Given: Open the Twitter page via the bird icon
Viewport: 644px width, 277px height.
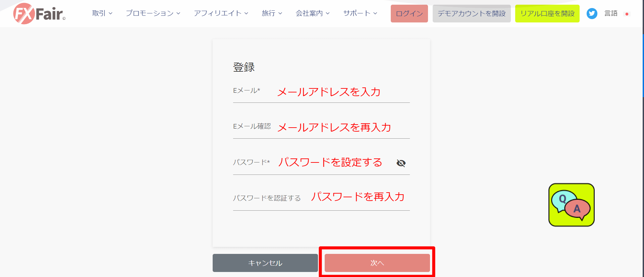Looking at the screenshot, I should tap(592, 13).
